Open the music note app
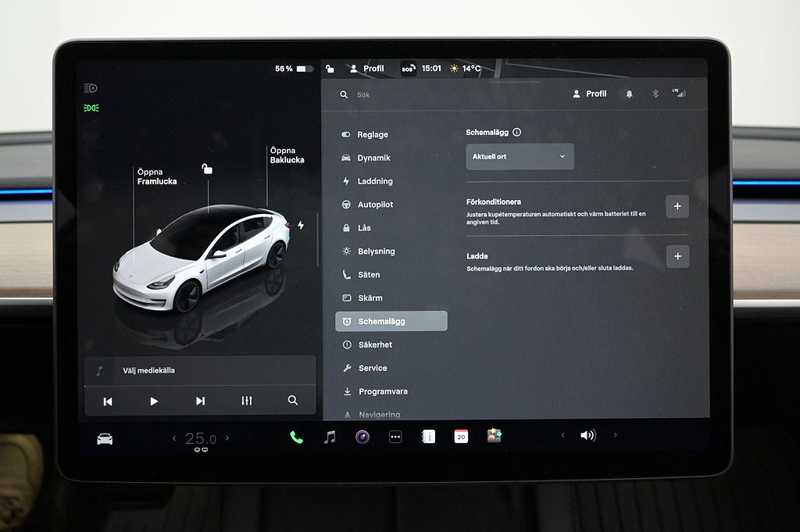800x532 pixels. tap(330, 437)
